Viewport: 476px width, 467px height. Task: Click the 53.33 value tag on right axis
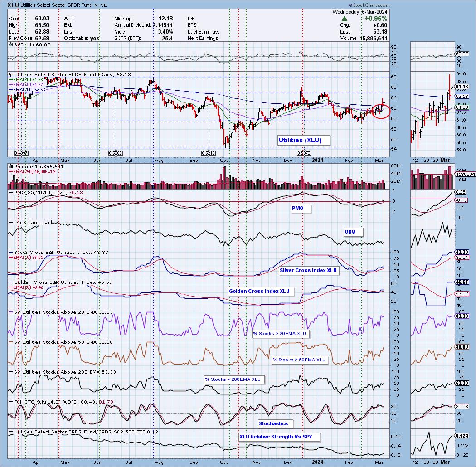tap(462, 383)
